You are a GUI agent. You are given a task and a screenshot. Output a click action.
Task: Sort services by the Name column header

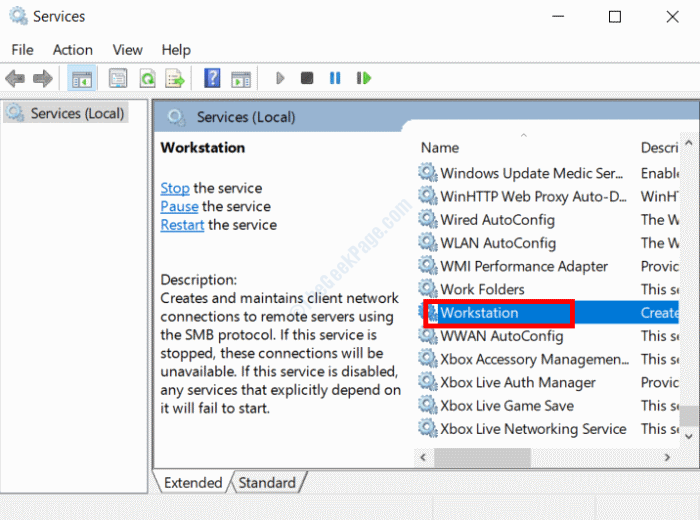[x=440, y=147]
